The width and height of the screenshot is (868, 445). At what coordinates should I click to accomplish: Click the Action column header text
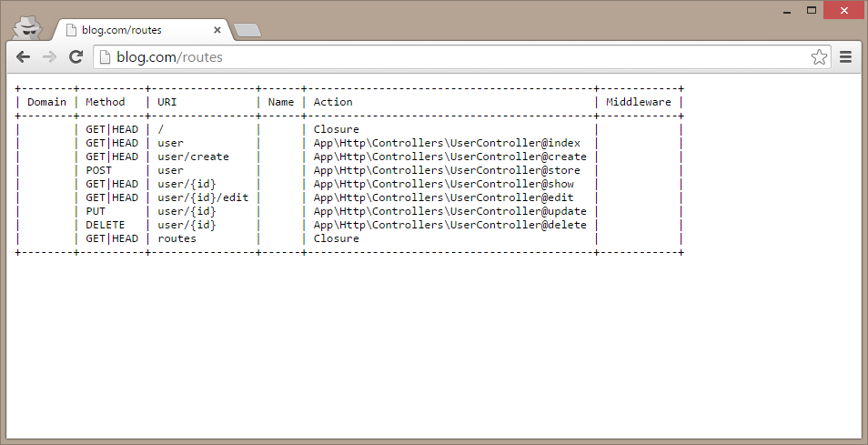click(333, 102)
